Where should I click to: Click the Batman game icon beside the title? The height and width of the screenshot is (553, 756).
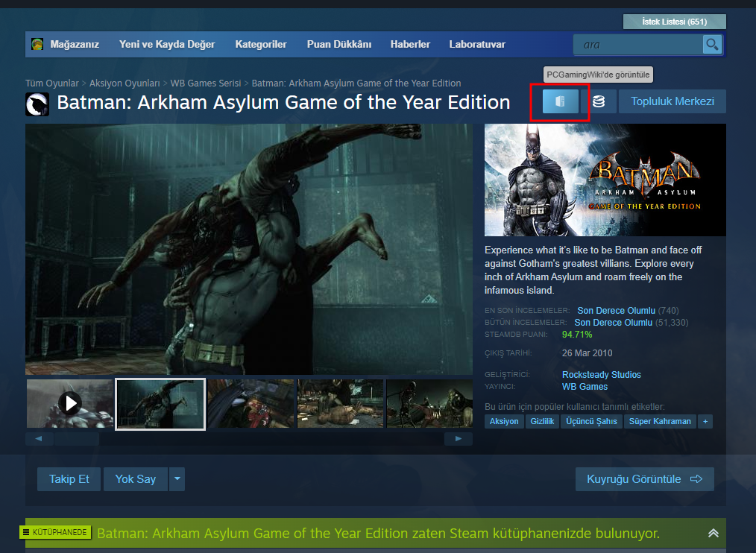(x=37, y=104)
